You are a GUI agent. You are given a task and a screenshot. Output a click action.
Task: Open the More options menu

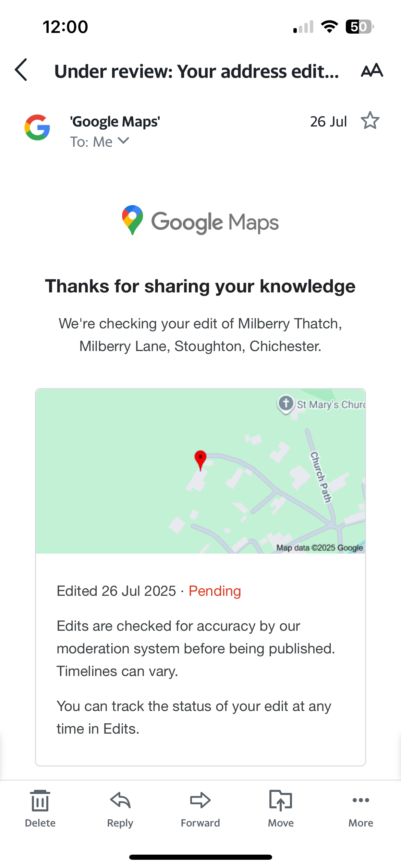point(361,808)
